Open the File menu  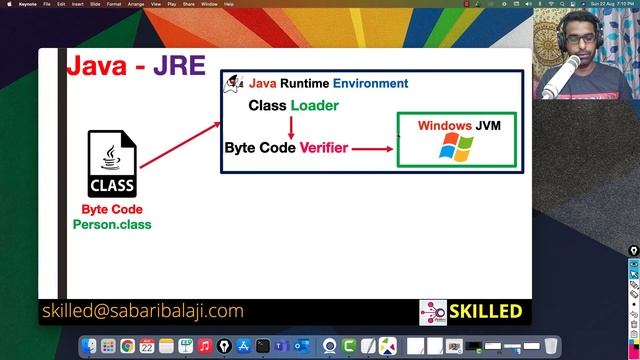47,4
